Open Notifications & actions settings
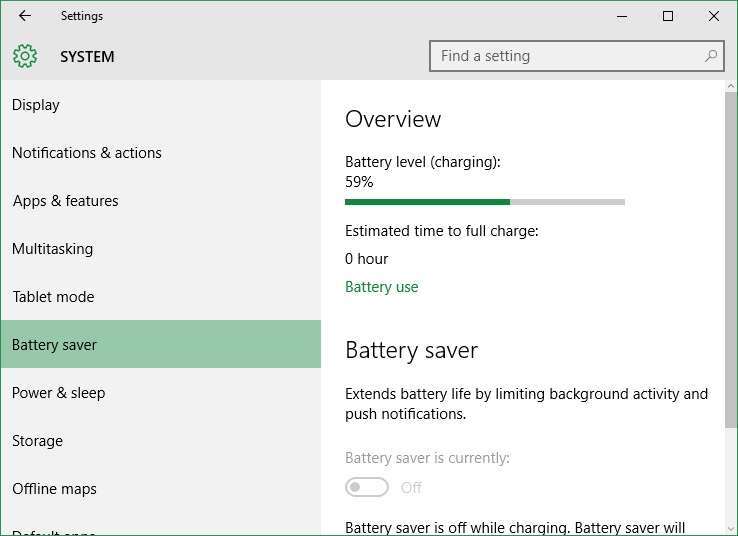The width and height of the screenshot is (738, 536). [161, 152]
